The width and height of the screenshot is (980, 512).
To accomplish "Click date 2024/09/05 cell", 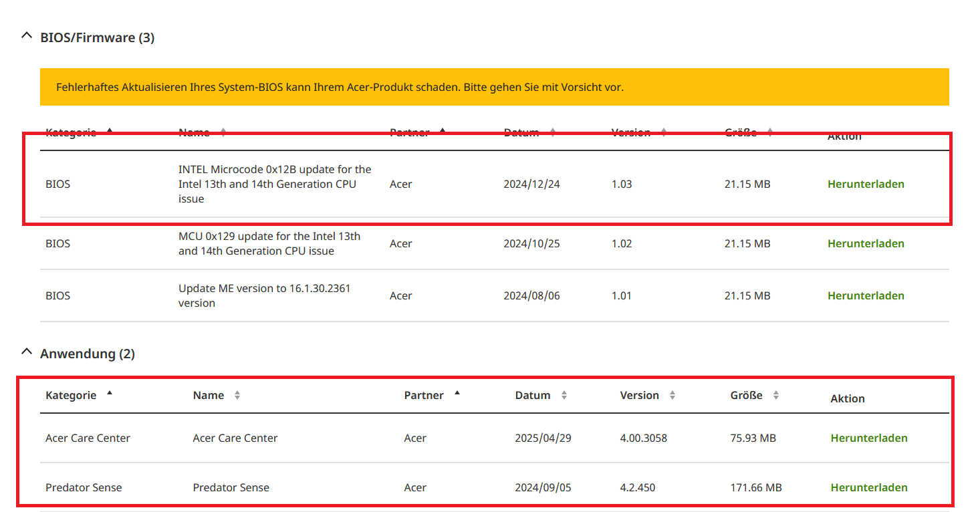I will (543, 487).
